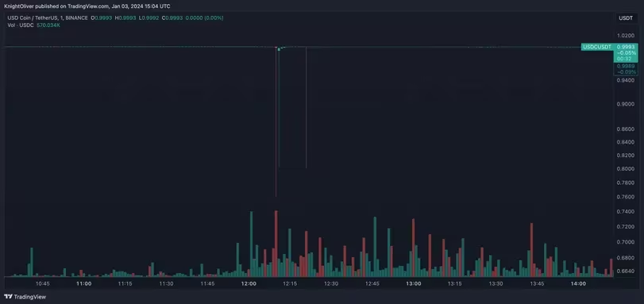This screenshot has width=644, height=304.
Task: Click the change value 0.0000 (0.00%)
Action: (204, 18)
